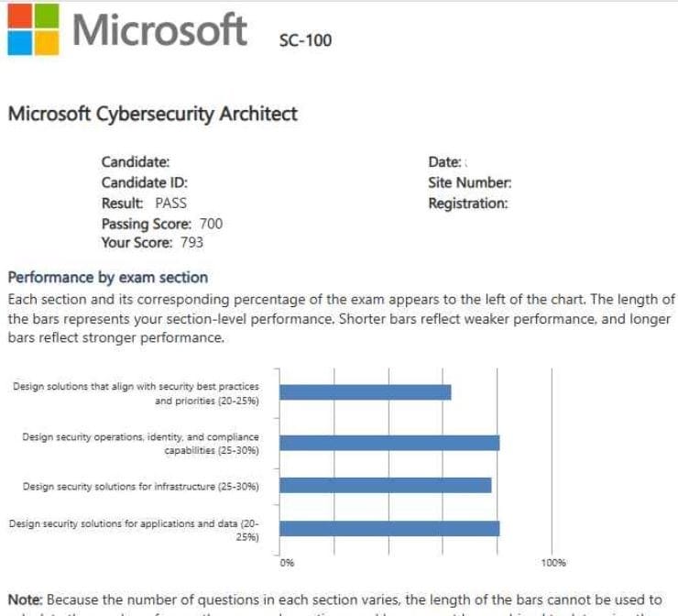This screenshot has height=616, width=678.
Task: Click the Microsoft wordmark text
Action: pyautogui.click(x=159, y=28)
